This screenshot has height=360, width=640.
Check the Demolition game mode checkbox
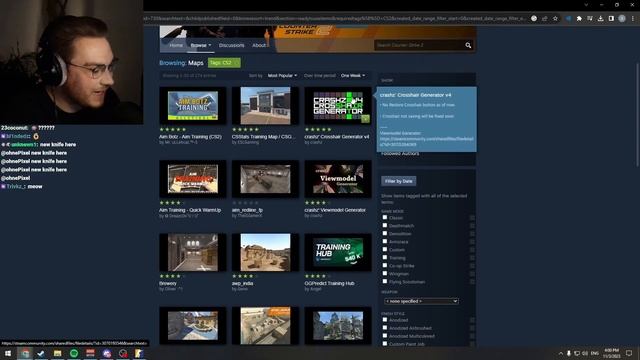click(384, 233)
